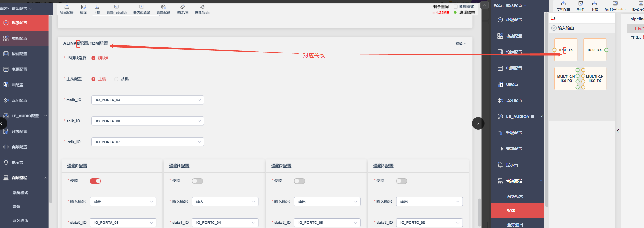The width and height of the screenshot is (644, 228).
Task: Click the 擦除flash toolbar icon
Action: tap(202, 7)
